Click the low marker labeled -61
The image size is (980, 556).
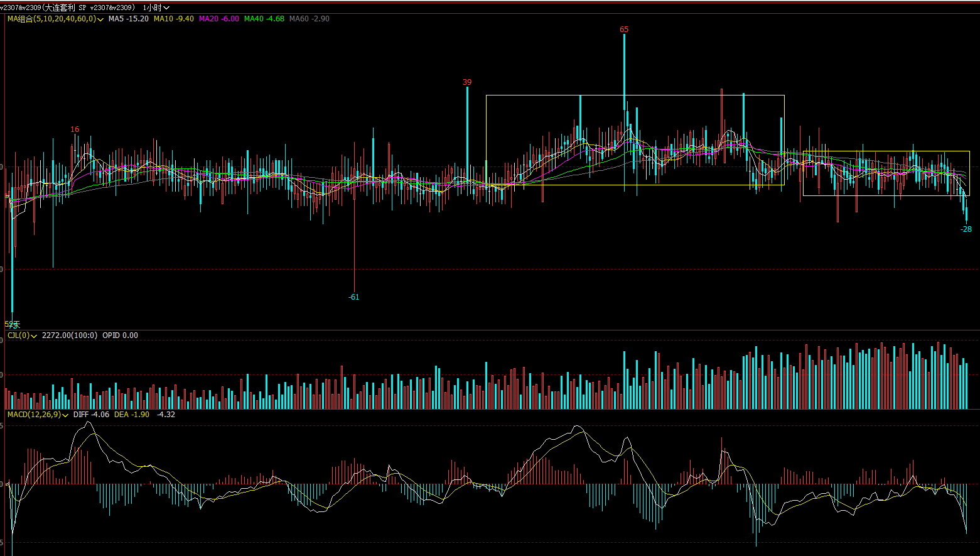[x=354, y=297]
